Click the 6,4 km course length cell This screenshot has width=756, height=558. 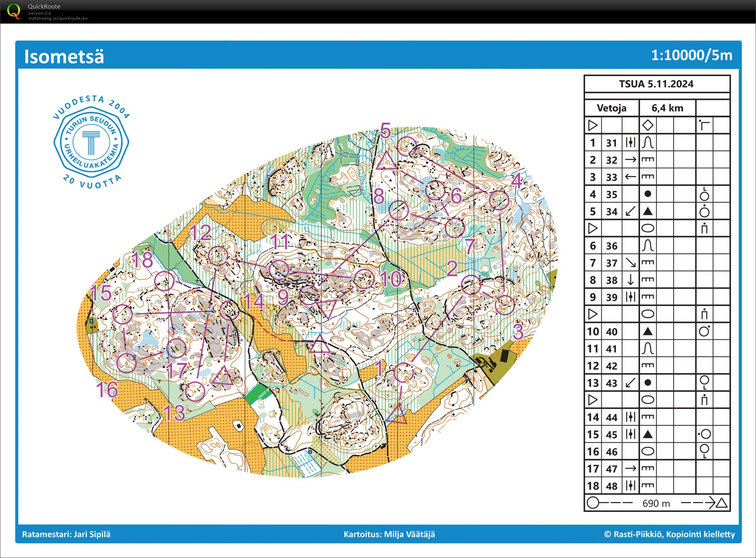click(x=667, y=108)
